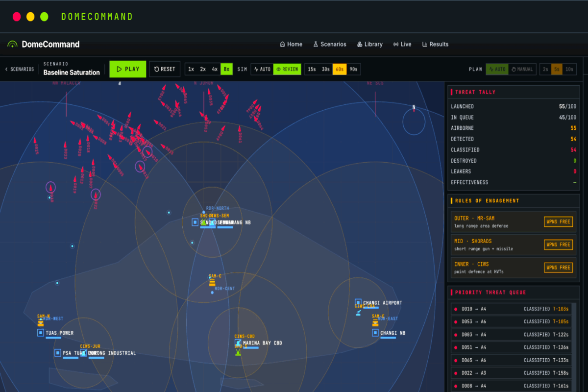Set simulation speed to 8x
Image resolution: width=588 pixels, height=392 pixels.
click(x=226, y=69)
